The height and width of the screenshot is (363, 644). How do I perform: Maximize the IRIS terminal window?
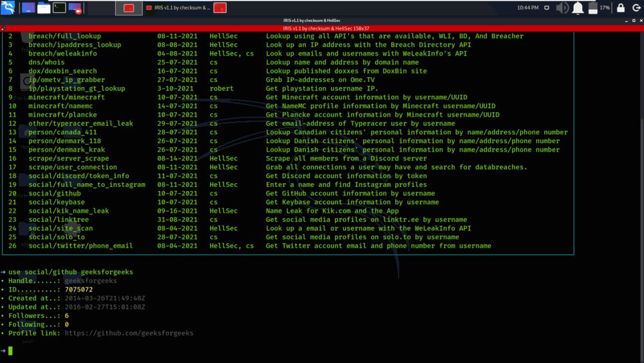coord(634,21)
